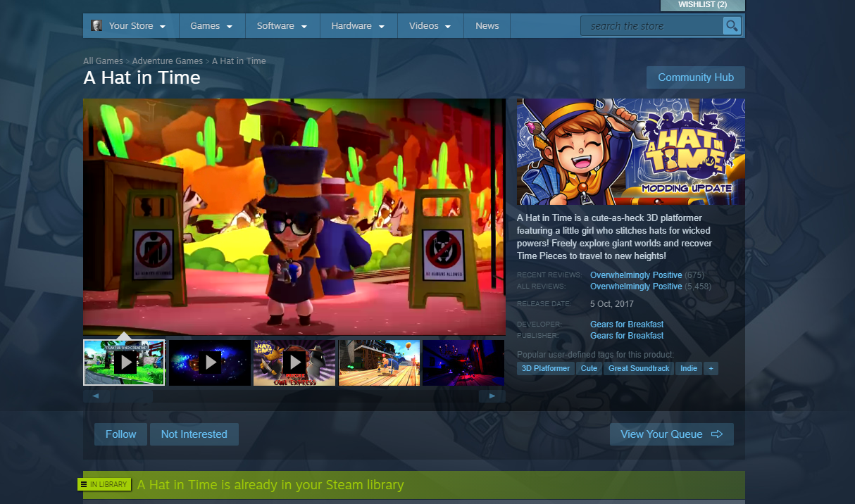This screenshot has height=504, width=855.
Task: Click the profile avatar beside Your Store
Action: point(96,26)
